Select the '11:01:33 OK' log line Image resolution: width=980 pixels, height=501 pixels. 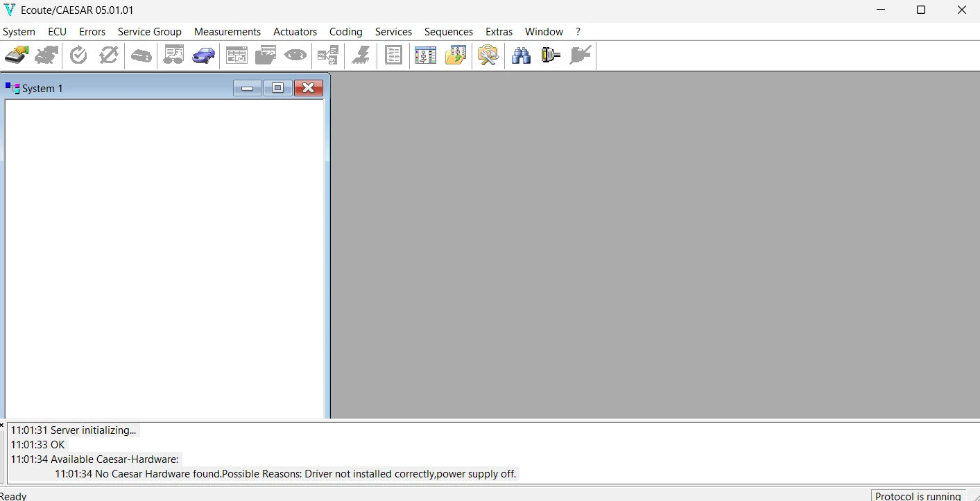pyautogui.click(x=37, y=445)
